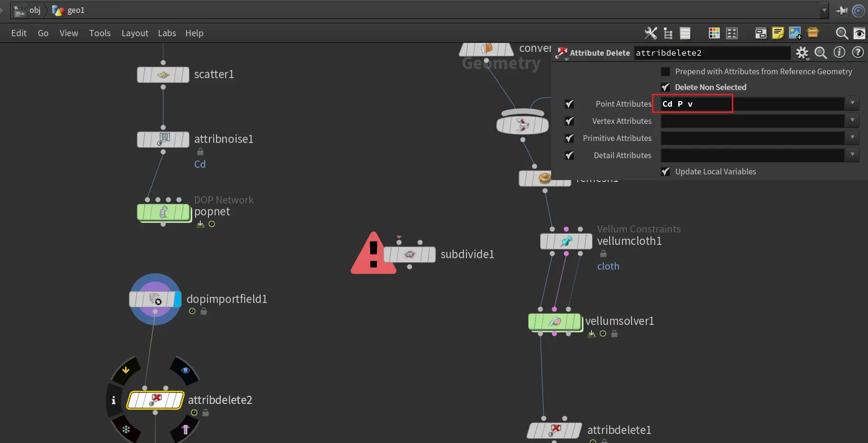Open the Help menu
Viewport: 868px width, 443px height.
point(194,33)
